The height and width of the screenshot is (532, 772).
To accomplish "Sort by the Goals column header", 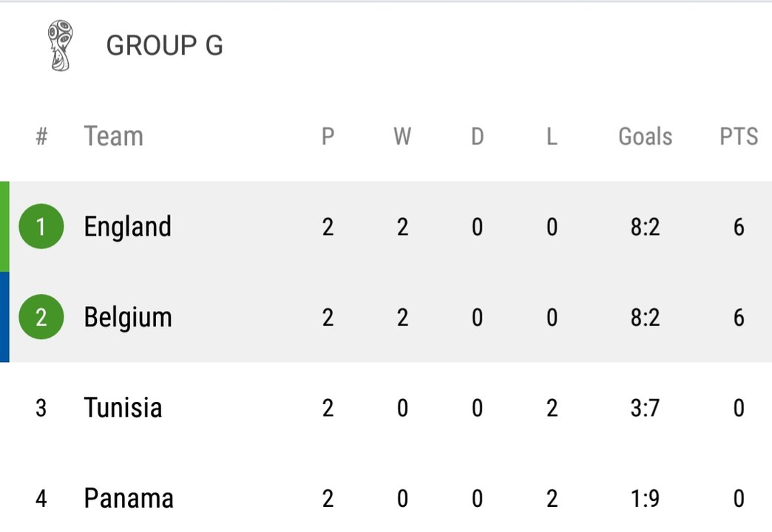I will click(645, 136).
